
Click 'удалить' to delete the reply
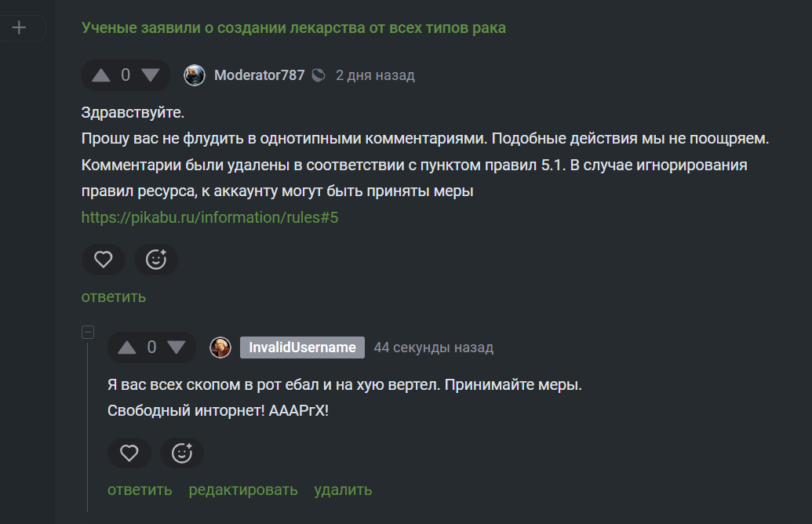click(343, 489)
